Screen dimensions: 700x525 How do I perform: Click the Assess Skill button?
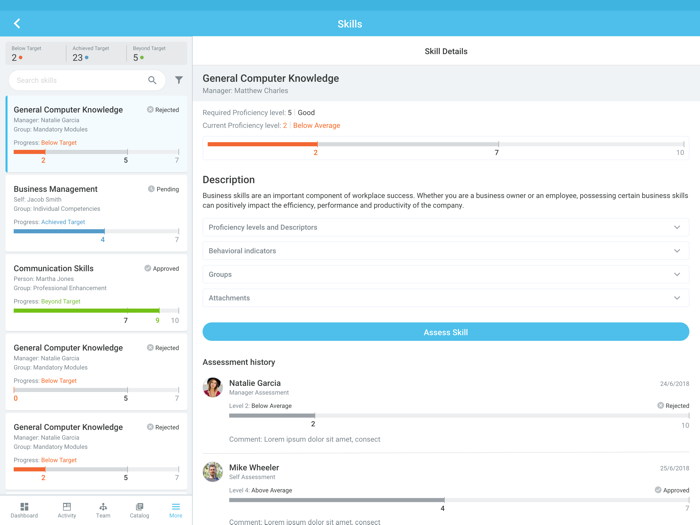click(446, 332)
